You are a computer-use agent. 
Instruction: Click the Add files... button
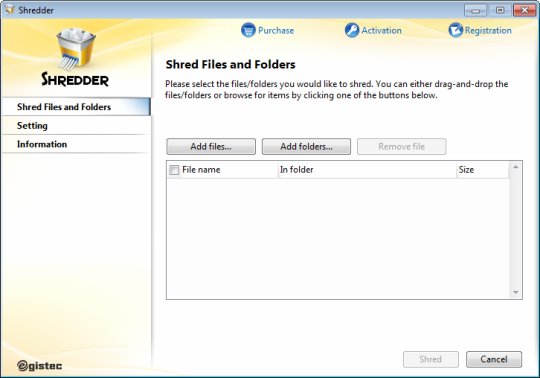[x=211, y=147]
